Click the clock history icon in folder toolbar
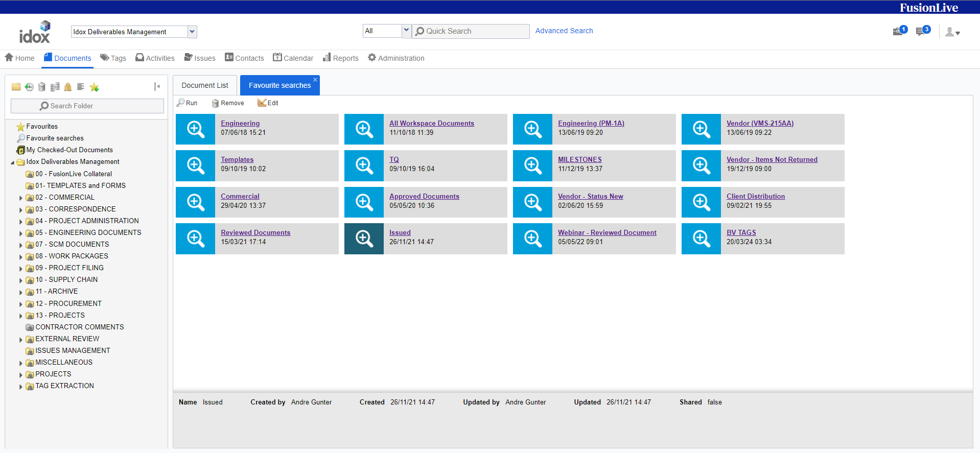This screenshot has width=980, height=453. tap(29, 87)
